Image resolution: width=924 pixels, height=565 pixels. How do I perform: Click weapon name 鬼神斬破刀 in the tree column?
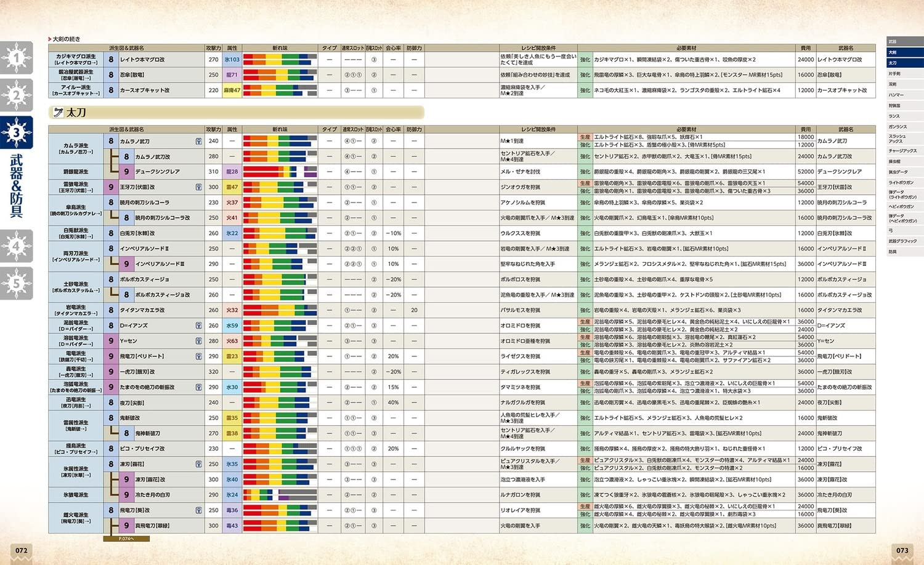point(148,433)
